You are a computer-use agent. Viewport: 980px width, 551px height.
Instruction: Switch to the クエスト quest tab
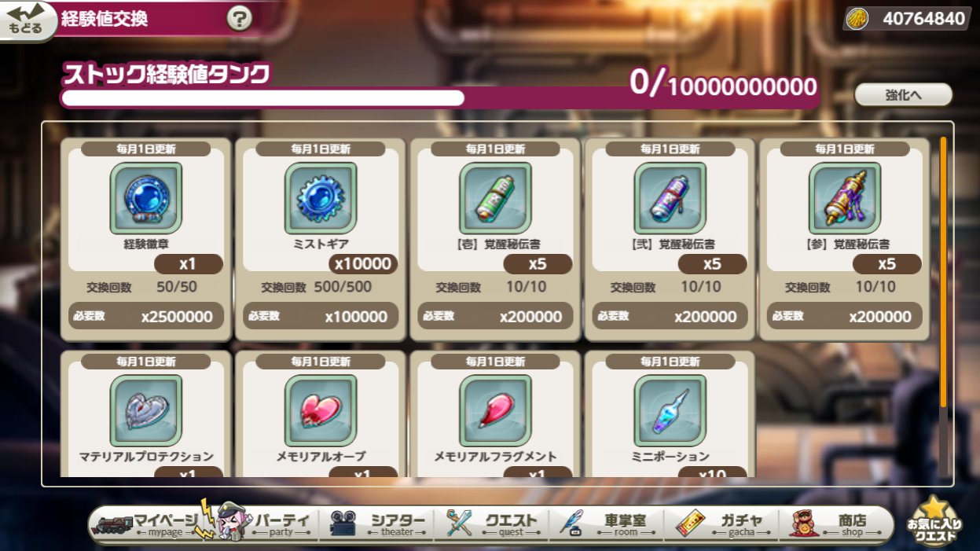tap(494, 524)
